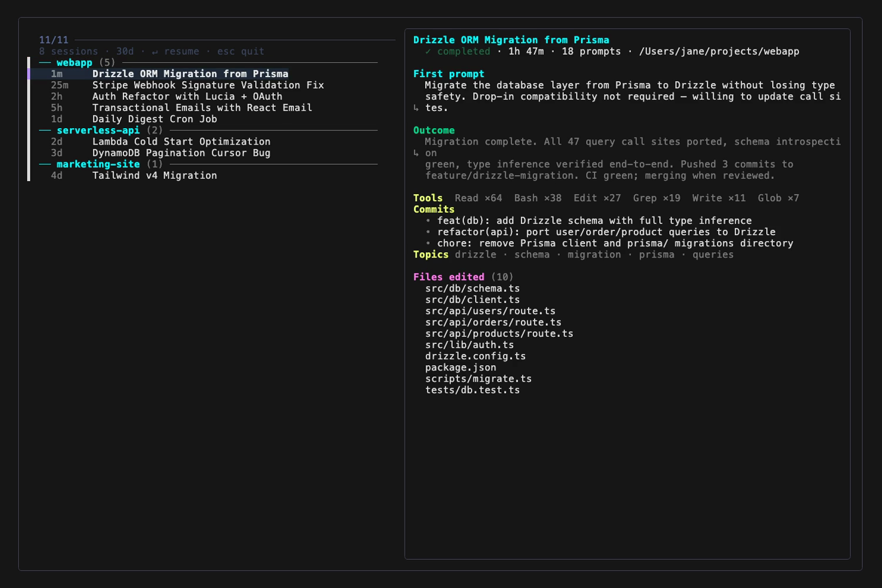Click the Outcome section heading

coord(434,130)
